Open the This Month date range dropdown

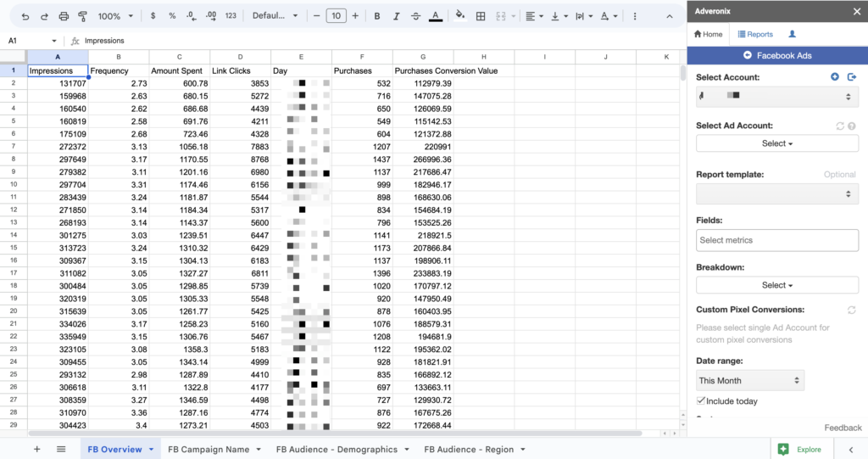(x=750, y=381)
